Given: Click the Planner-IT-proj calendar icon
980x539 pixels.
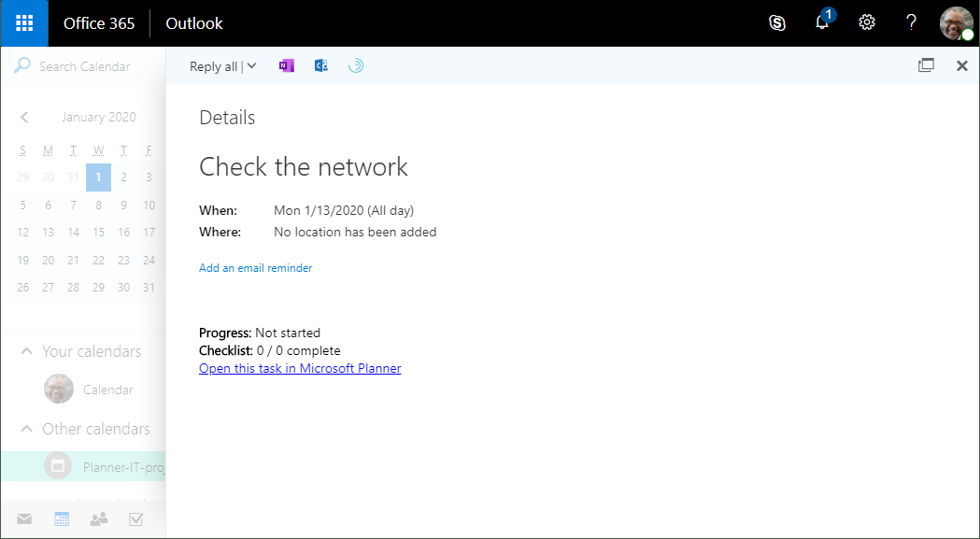Looking at the screenshot, I should tap(58, 466).
